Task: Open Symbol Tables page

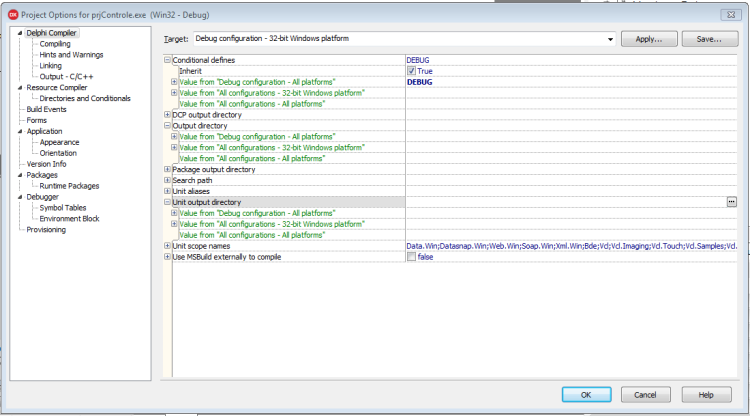Action: [x=63, y=208]
